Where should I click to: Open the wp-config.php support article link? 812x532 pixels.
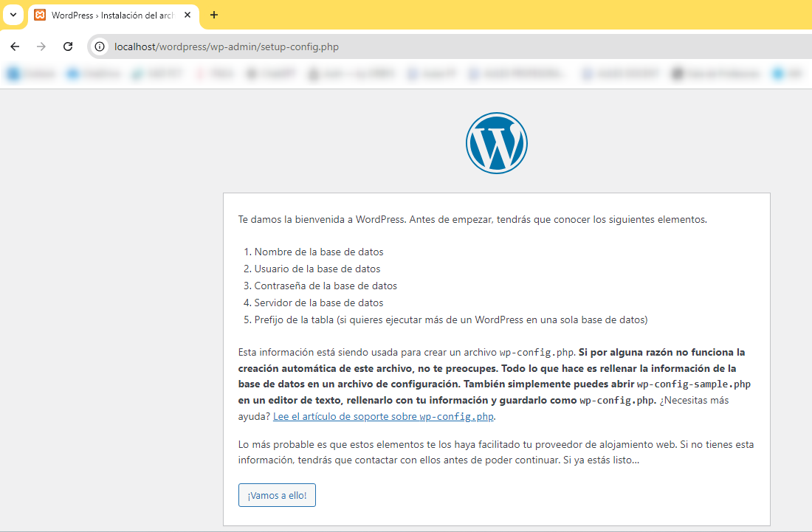click(383, 416)
